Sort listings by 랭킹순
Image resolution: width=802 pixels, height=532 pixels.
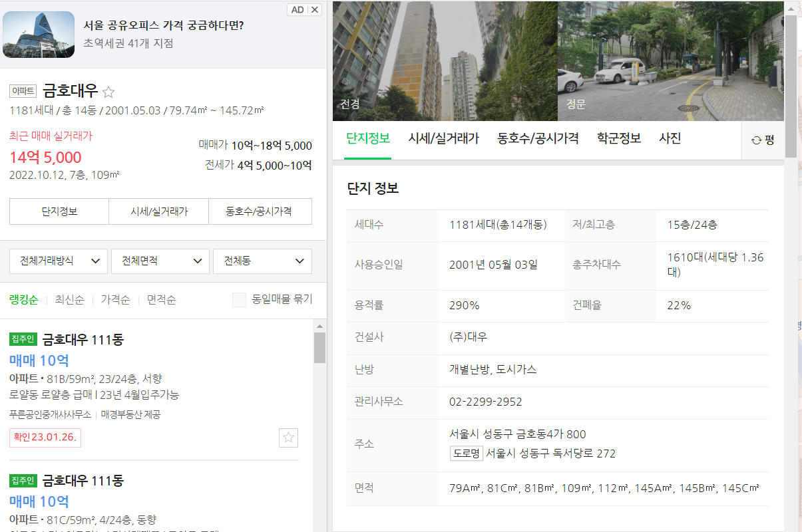click(23, 300)
